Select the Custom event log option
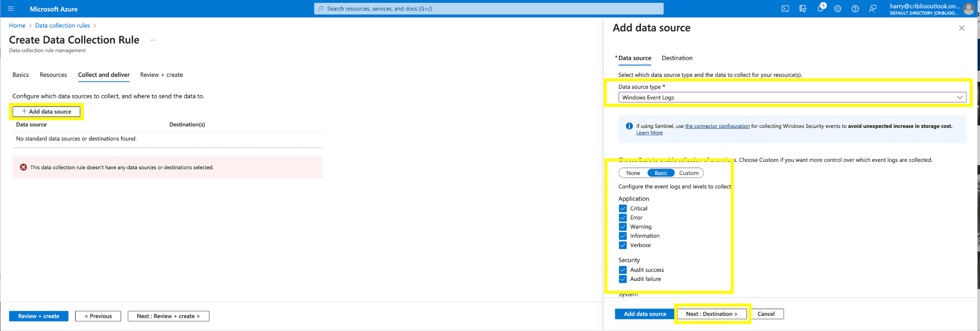 pyautogui.click(x=689, y=173)
